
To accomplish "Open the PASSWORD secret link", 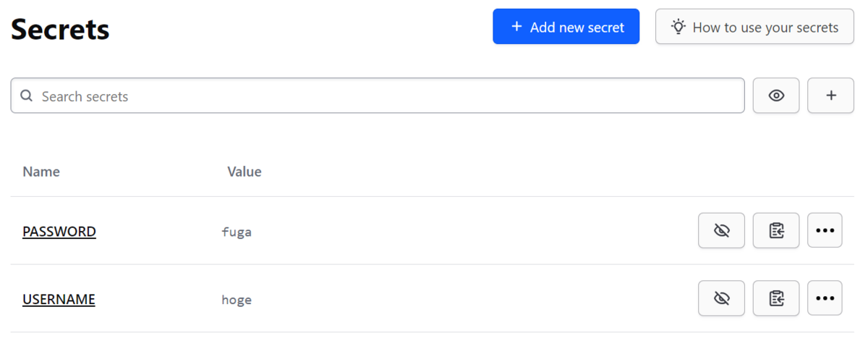I will tap(59, 232).
